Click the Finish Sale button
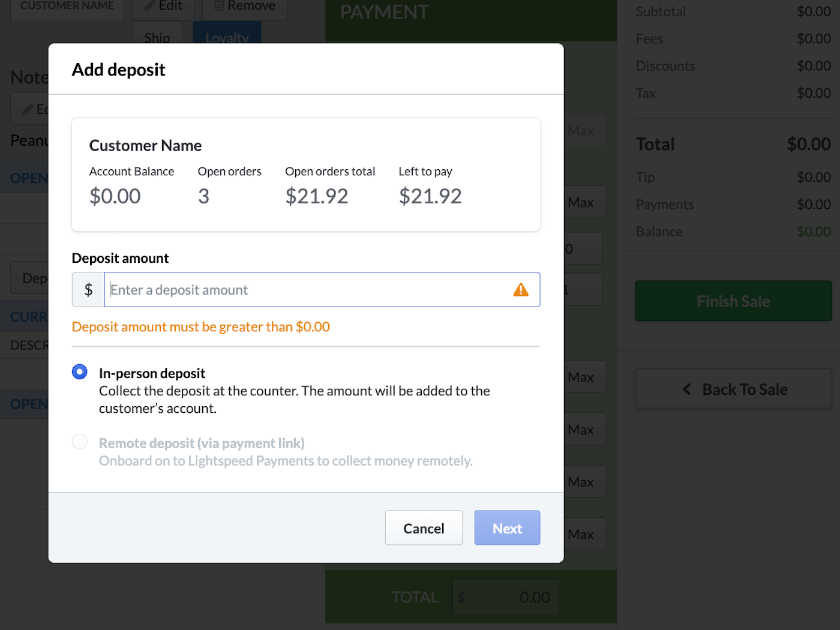The height and width of the screenshot is (630, 840). [x=733, y=301]
